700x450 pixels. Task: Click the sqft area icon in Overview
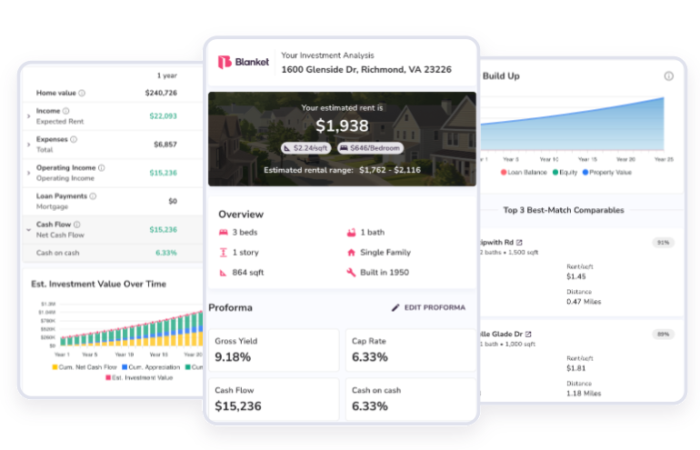[x=223, y=273]
